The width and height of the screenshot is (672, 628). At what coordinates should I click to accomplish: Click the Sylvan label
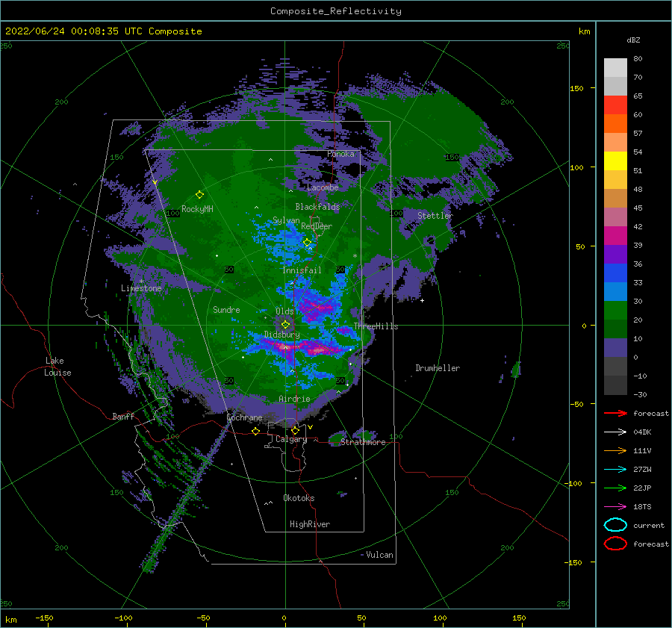(286, 220)
